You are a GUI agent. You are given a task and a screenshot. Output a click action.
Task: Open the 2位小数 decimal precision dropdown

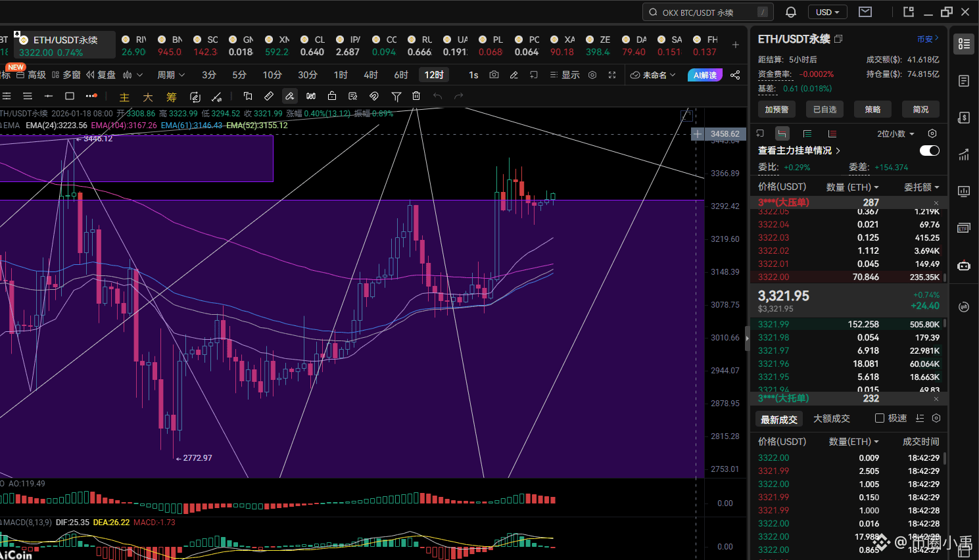(x=895, y=133)
